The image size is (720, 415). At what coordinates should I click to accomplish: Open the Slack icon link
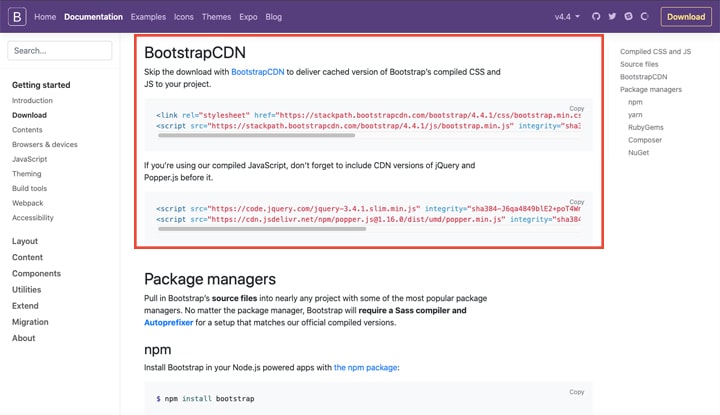pos(628,17)
